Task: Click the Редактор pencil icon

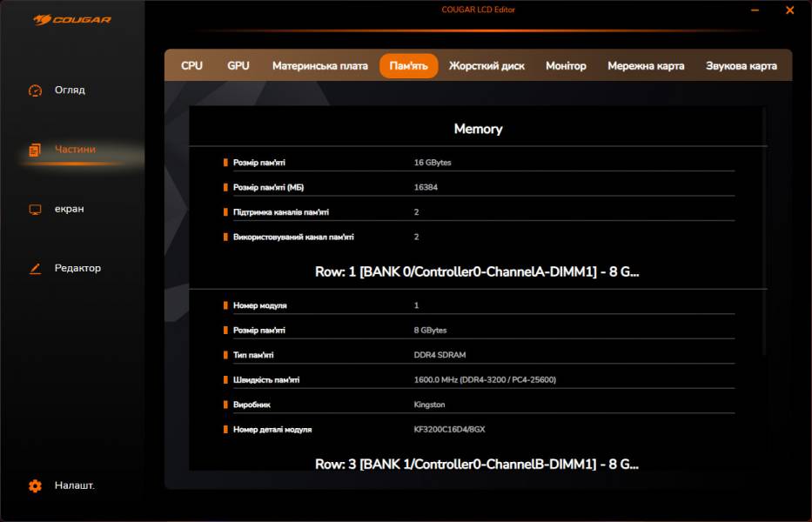Action: tap(35, 269)
